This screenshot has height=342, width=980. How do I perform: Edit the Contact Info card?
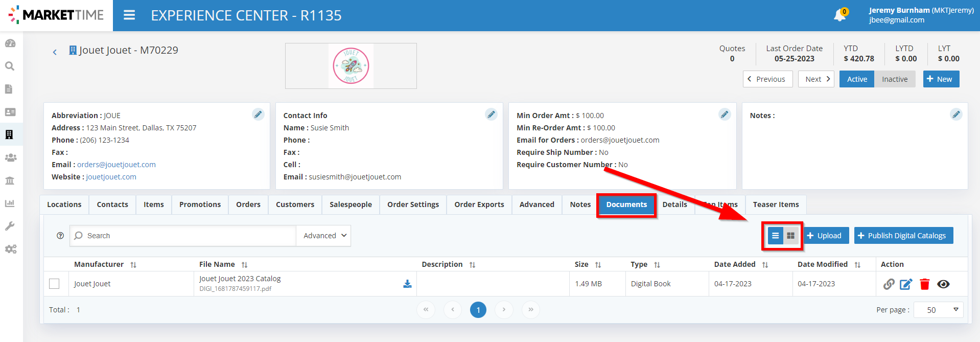tap(492, 115)
